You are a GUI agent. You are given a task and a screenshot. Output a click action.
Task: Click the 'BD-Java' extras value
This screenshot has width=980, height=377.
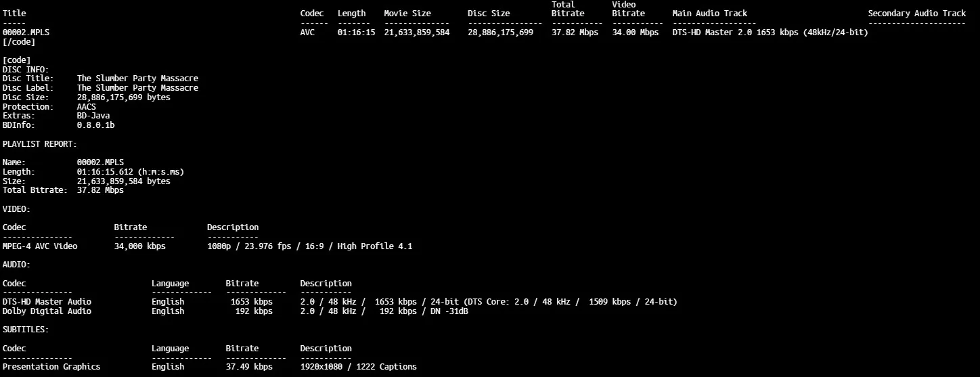click(93, 116)
